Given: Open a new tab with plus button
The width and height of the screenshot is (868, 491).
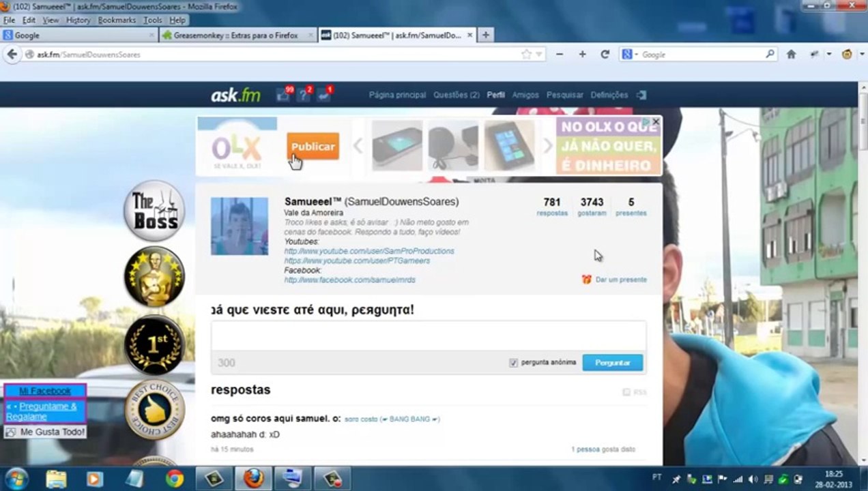Looking at the screenshot, I should point(485,35).
